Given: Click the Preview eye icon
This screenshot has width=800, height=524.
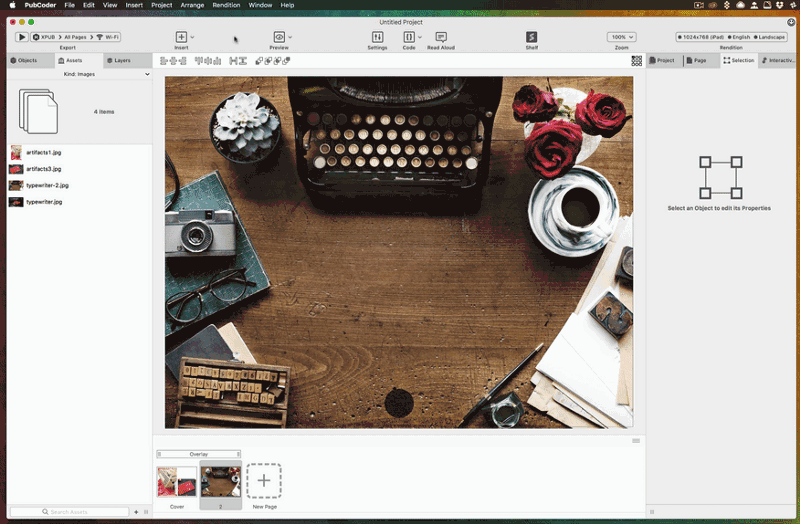Looking at the screenshot, I should tap(279, 37).
